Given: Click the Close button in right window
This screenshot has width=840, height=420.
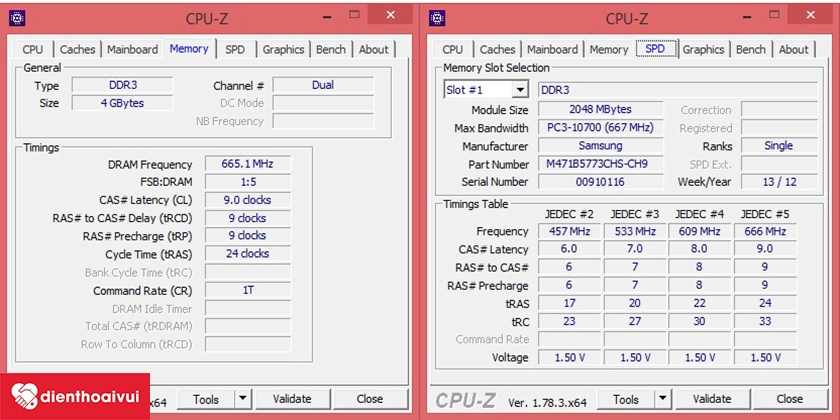Looking at the screenshot, I should coord(790,399).
